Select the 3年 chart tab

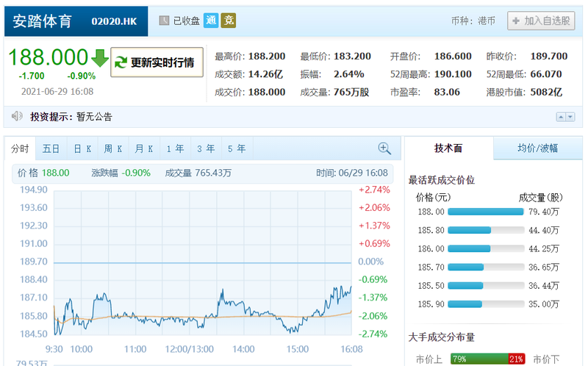pos(206,149)
